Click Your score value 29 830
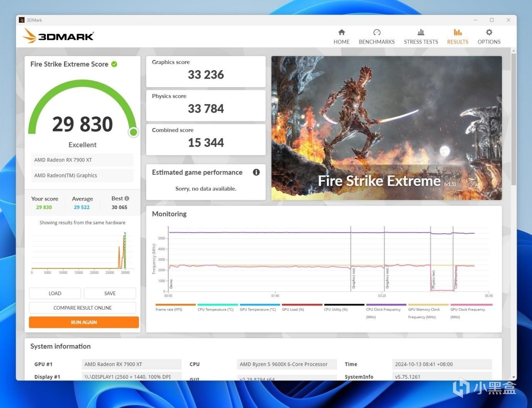The image size is (532, 408). click(44, 207)
